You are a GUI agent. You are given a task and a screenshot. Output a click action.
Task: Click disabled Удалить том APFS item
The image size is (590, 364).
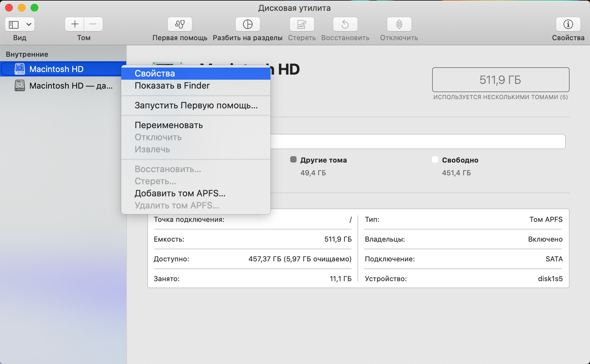196,206
